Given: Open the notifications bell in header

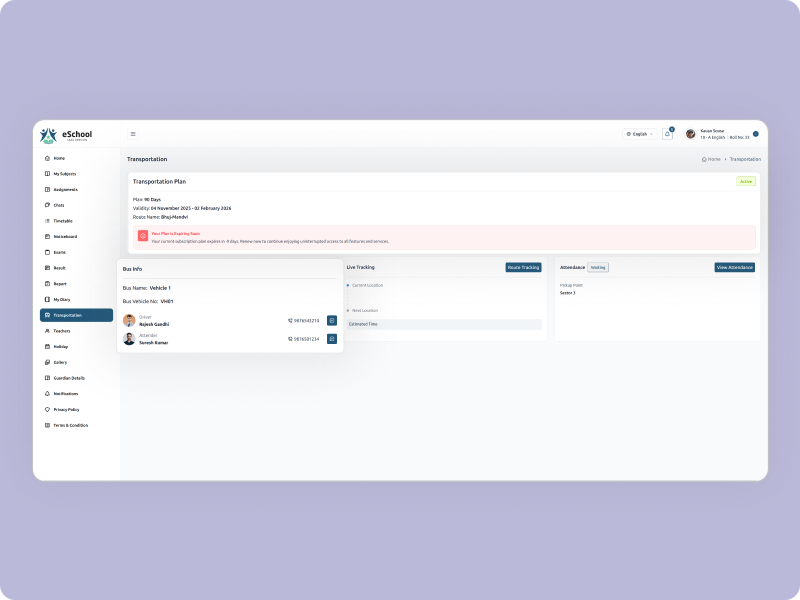Looking at the screenshot, I should (x=668, y=134).
